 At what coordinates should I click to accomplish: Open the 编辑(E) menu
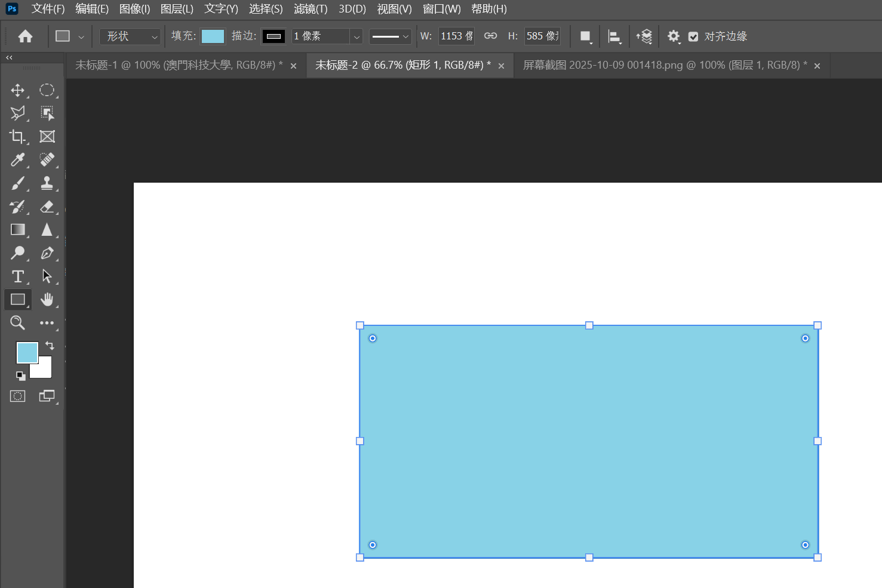(92, 9)
